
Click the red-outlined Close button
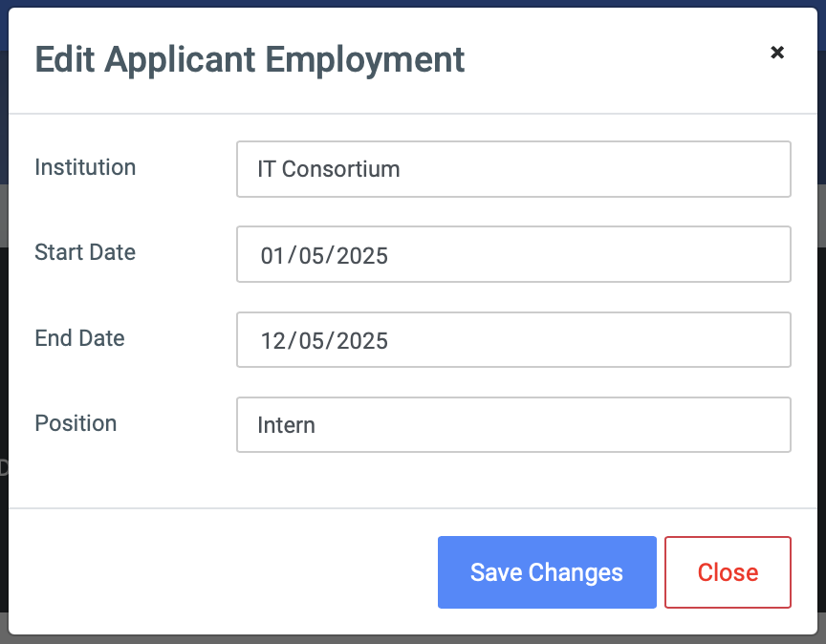point(728,572)
